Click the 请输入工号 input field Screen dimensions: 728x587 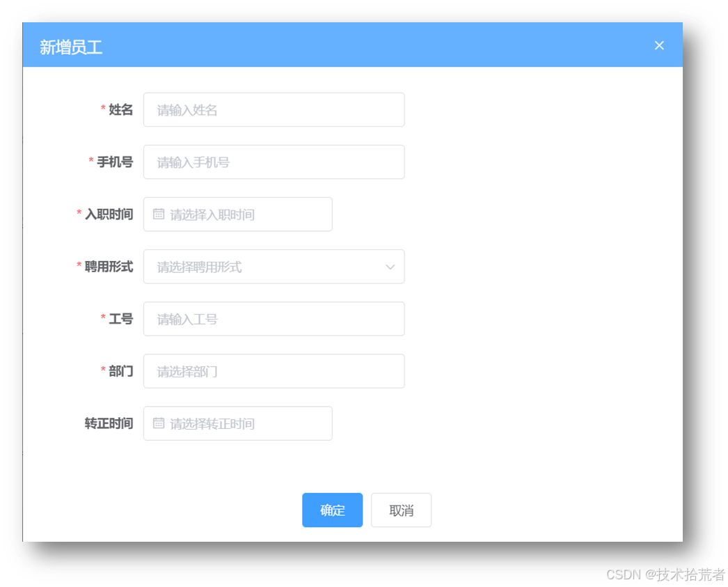(274, 318)
